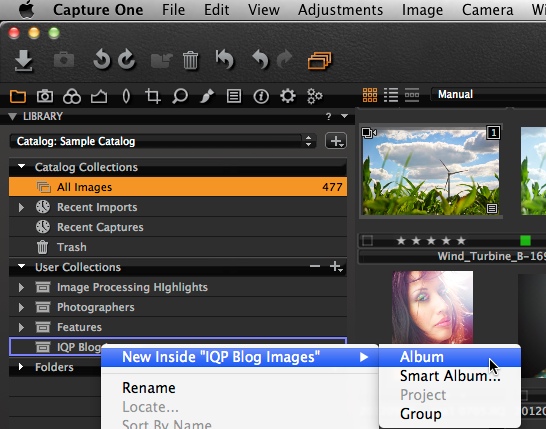546x429 pixels.
Task: Click the Capture camera icon in toolbar
Action: click(x=64, y=60)
